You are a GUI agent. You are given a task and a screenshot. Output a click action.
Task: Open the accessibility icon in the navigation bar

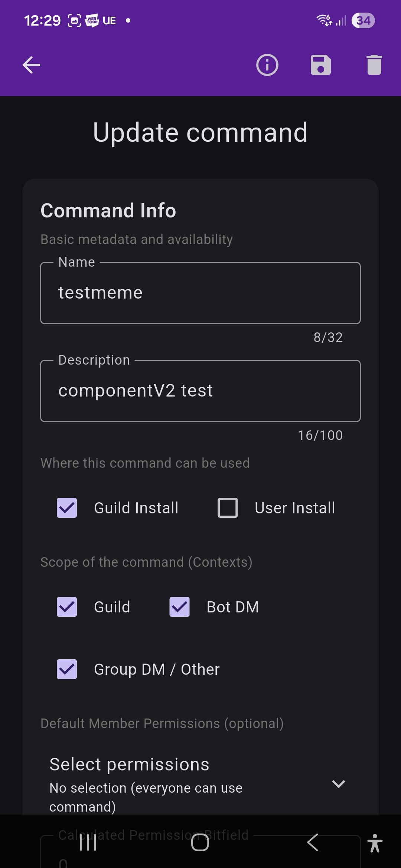pyautogui.click(x=375, y=842)
